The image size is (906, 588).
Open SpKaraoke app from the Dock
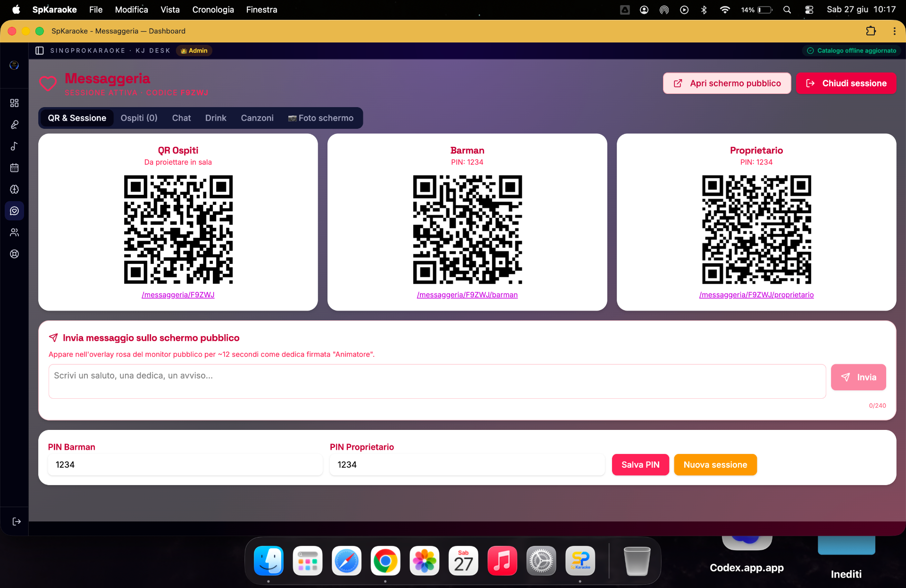pyautogui.click(x=580, y=561)
